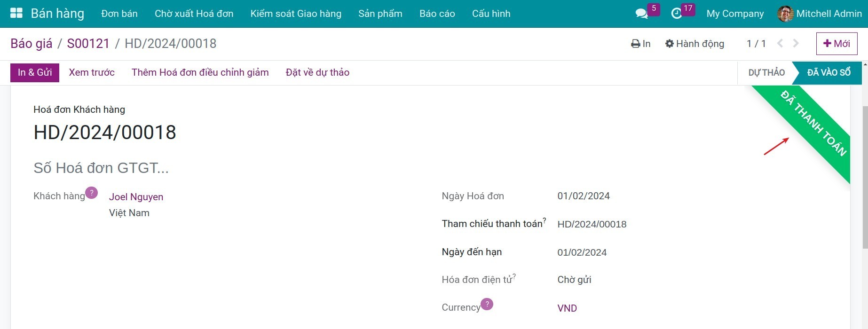Go to next record arrow
The image size is (868, 329).
click(x=796, y=43)
